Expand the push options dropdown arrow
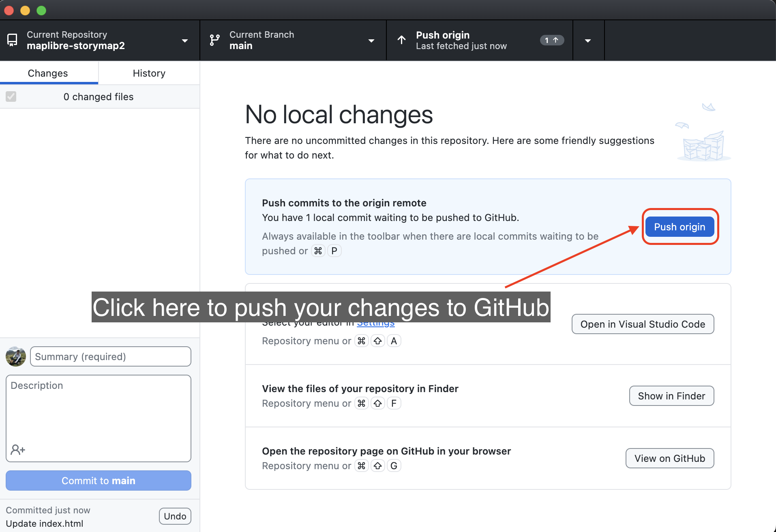 (x=588, y=40)
